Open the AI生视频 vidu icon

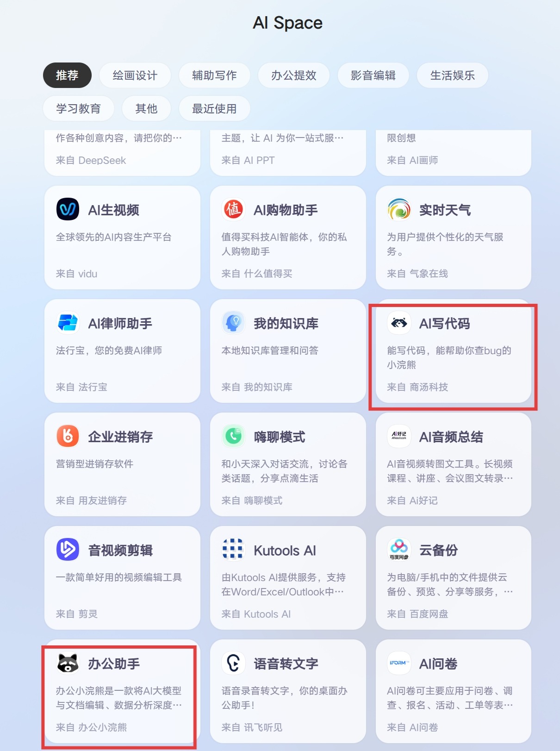point(68,210)
